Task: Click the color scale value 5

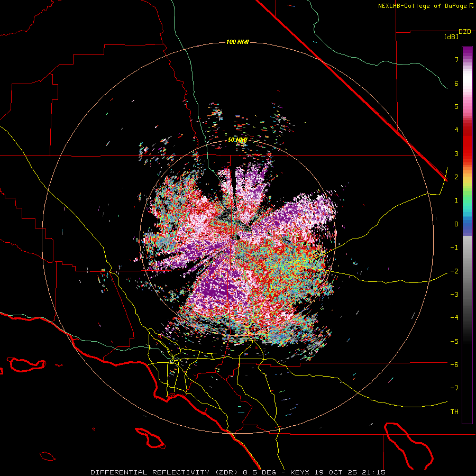Action: tap(456, 106)
